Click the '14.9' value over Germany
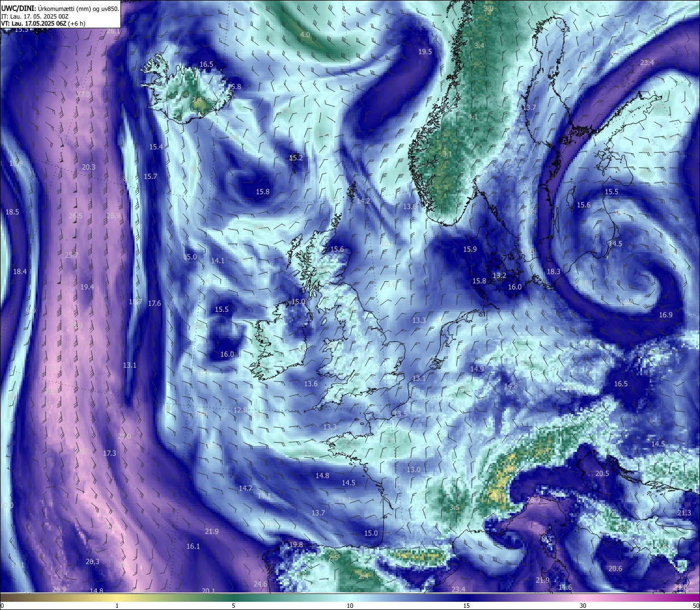This screenshot has height=610, width=700. [x=477, y=369]
